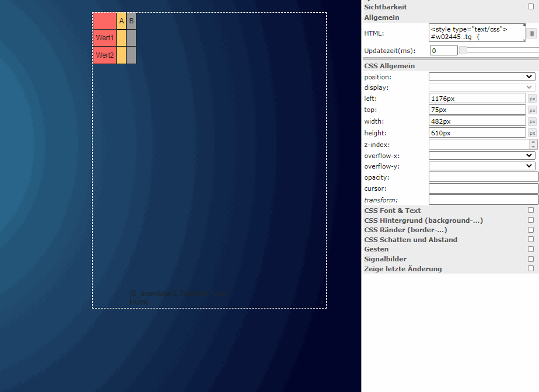539x392 pixels.
Task: Click the px unit button for height
Action: point(532,133)
